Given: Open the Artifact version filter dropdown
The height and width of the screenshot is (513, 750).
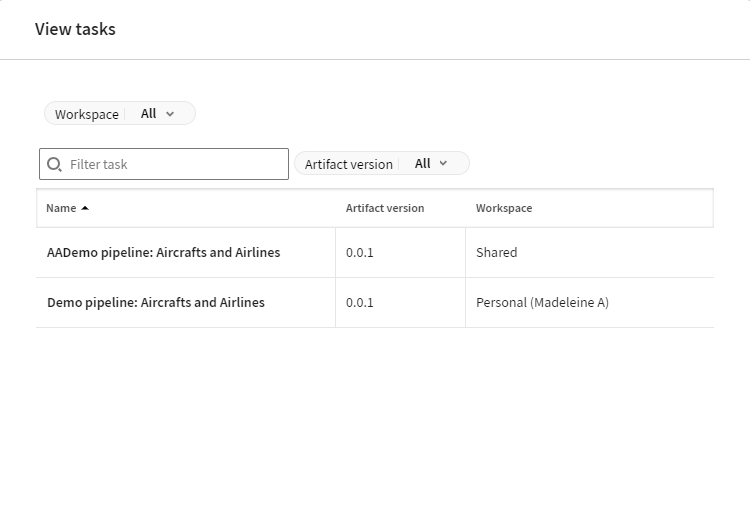Looking at the screenshot, I should 382,164.
